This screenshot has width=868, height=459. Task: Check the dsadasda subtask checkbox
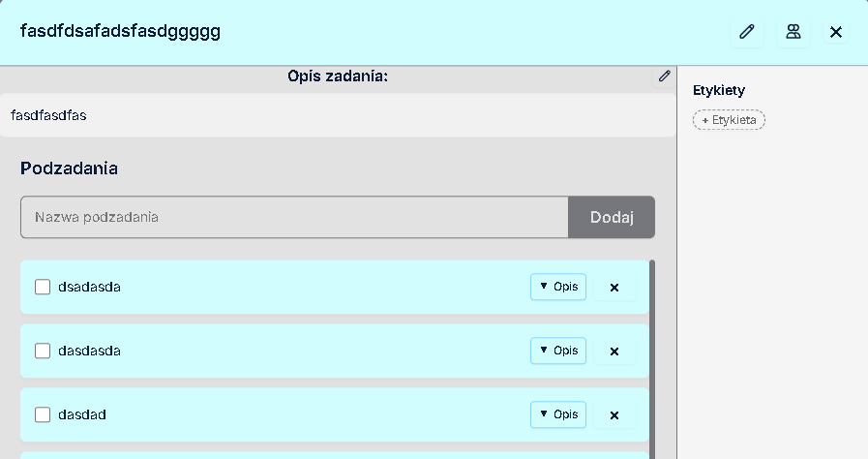click(x=43, y=287)
